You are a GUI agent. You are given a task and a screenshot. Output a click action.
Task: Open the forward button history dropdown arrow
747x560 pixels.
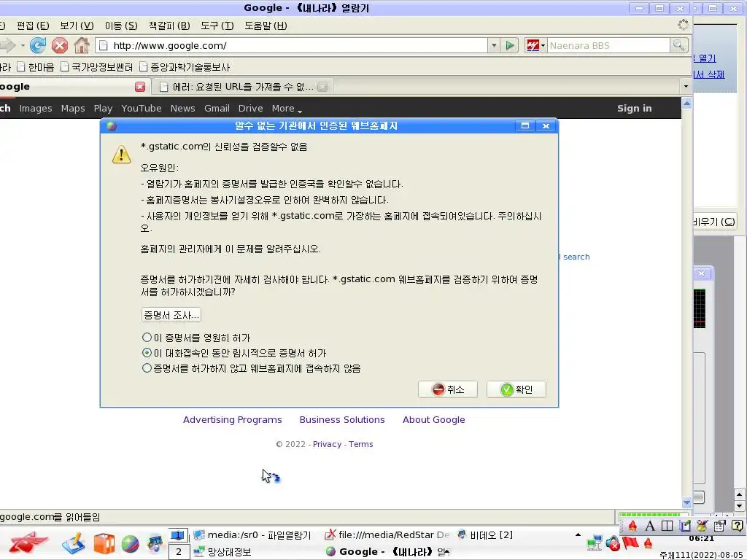(x=23, y=46)
